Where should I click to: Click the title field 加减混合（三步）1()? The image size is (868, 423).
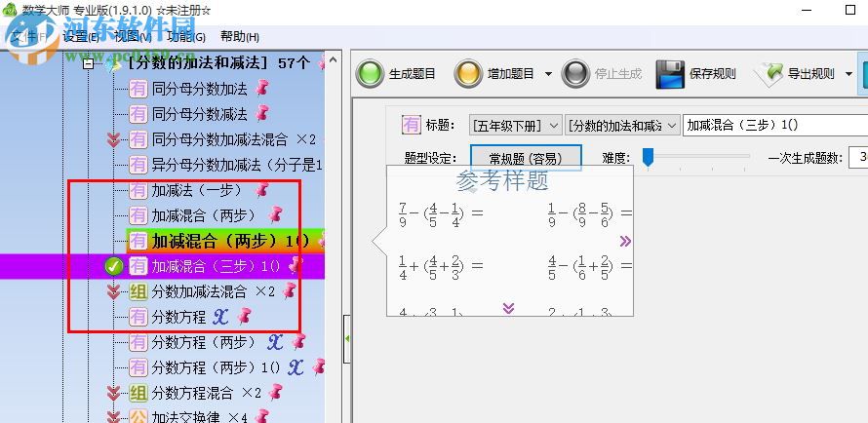(x=775, y=126)
